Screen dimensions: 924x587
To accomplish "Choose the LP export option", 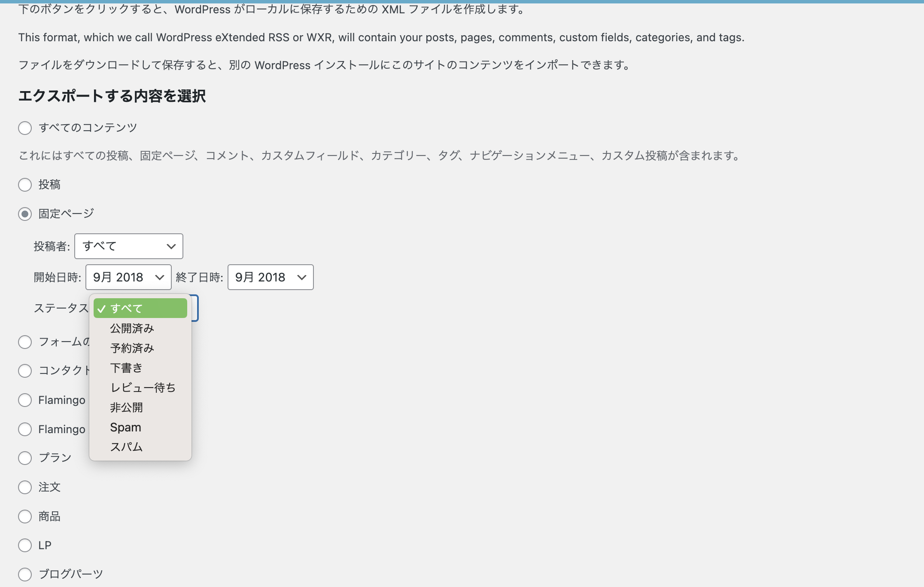I will 25,546.
